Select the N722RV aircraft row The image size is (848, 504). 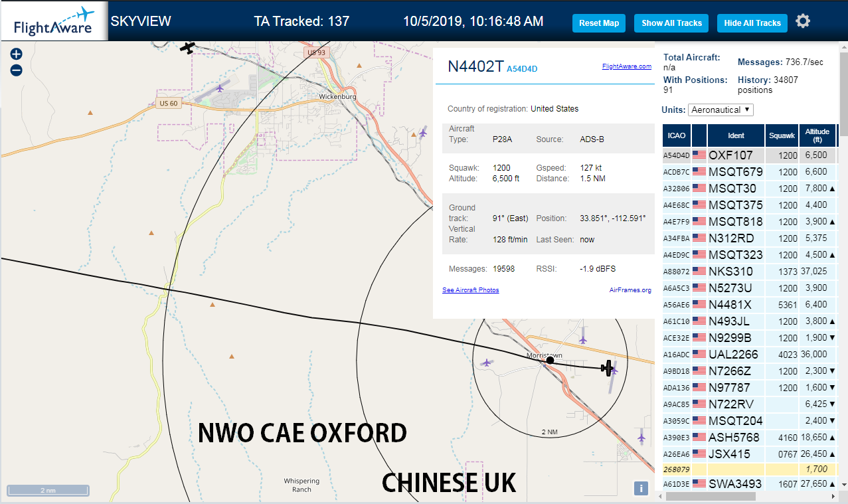749,404
